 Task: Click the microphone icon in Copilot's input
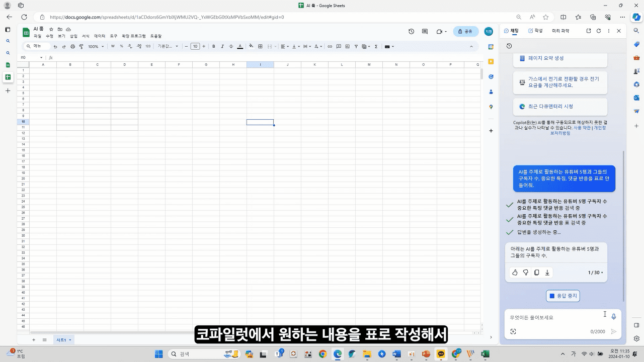click(x=614, y=317)
